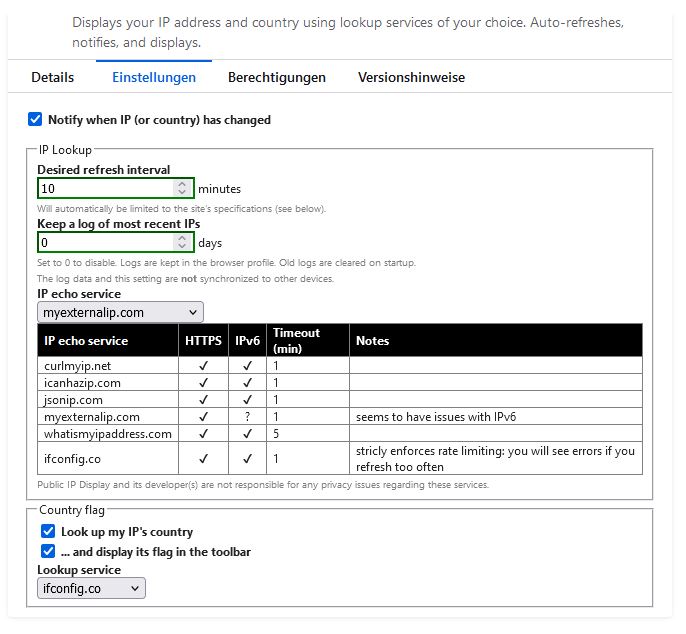
Task: Click the Einstellungen tab
Action: pyautogui.click(x=154, y=77)
